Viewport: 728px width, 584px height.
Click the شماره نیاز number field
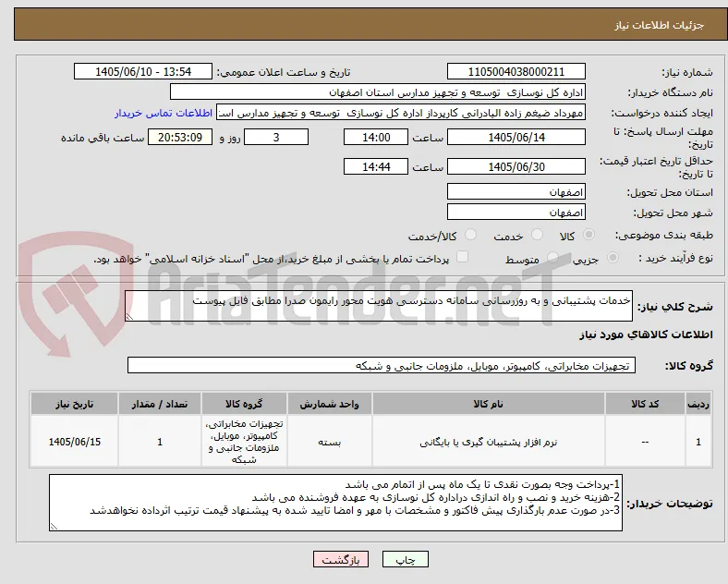point(516,72)
